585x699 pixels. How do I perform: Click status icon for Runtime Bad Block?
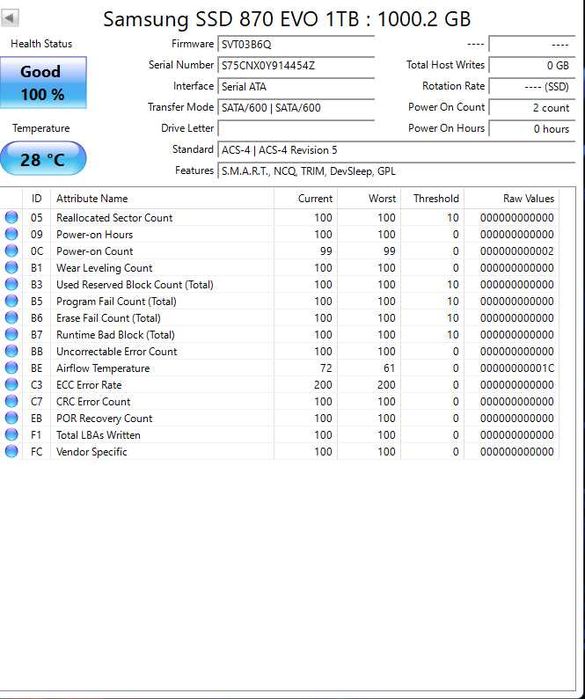point(11,334)
